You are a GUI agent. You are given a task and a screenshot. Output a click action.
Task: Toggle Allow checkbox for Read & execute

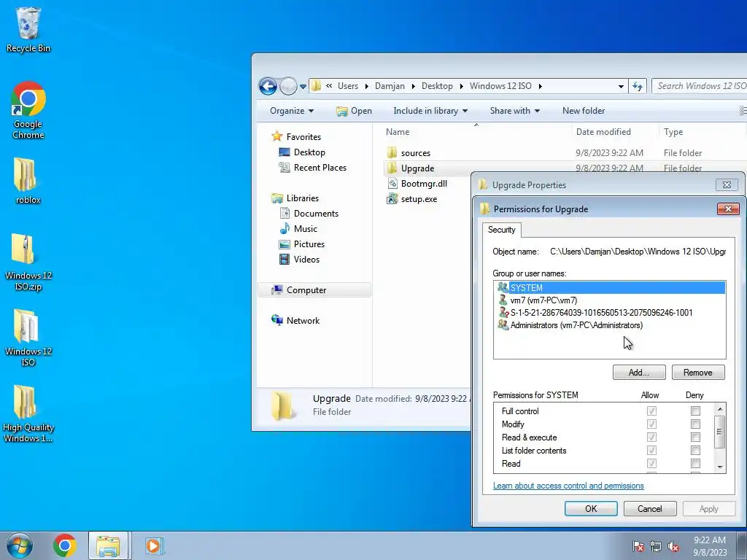coord(651,437)
